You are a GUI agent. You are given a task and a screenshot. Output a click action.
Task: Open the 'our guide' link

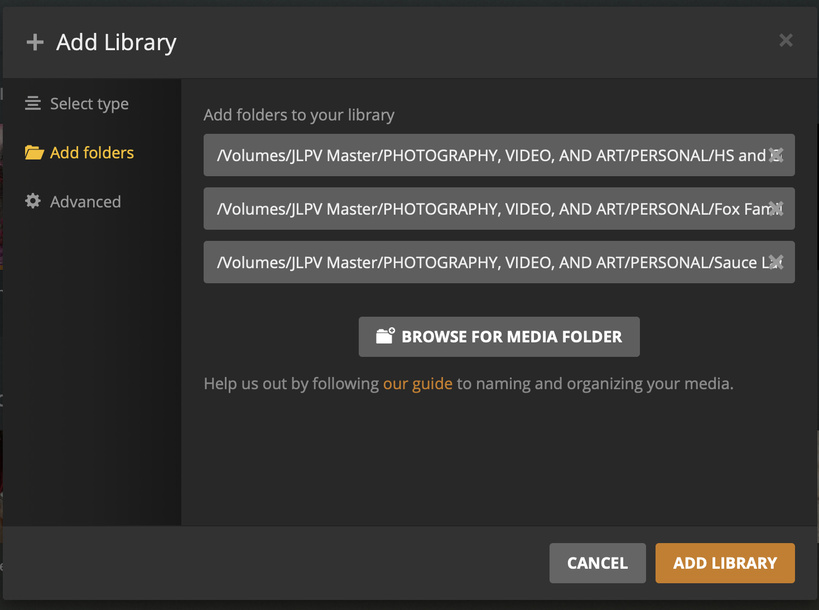point(418,383)
